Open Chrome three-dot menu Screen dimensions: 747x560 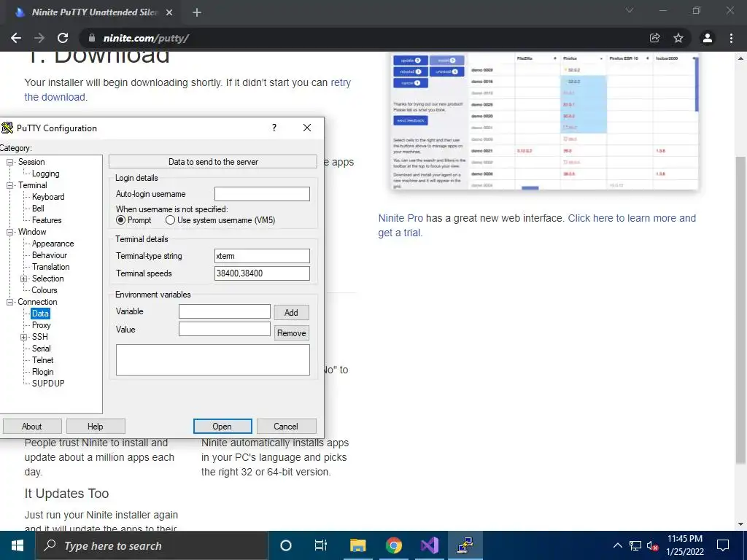click(x=731, y=38)
